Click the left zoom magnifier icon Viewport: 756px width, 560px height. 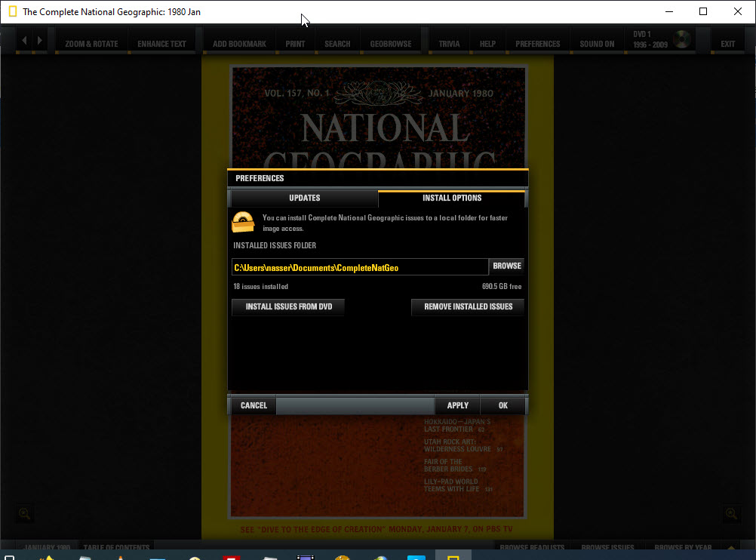tap(24, 514)
